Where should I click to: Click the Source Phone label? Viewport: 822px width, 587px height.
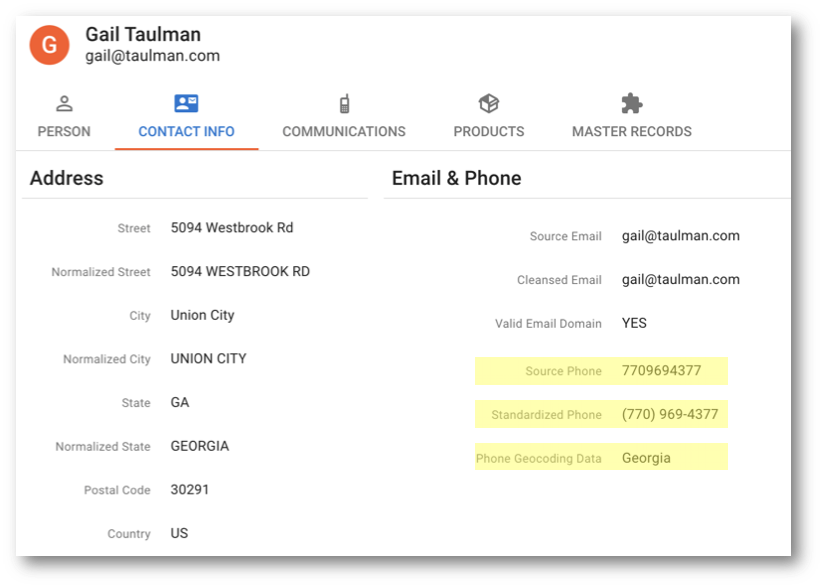click(564, 371)
